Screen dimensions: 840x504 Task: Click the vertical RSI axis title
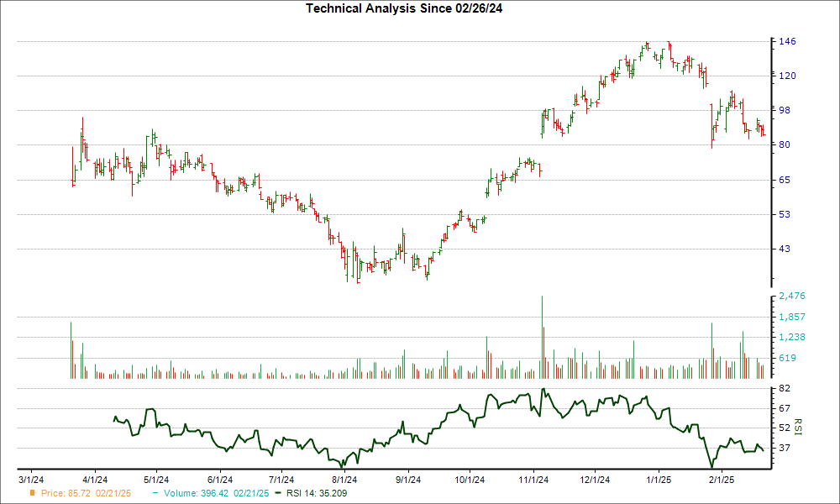(x=796, y=427)
